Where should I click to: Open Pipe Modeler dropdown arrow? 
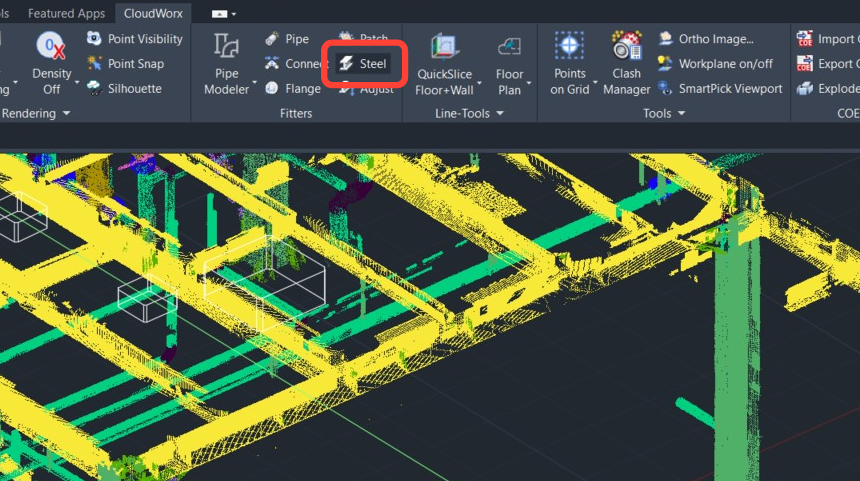coord(254,82)
